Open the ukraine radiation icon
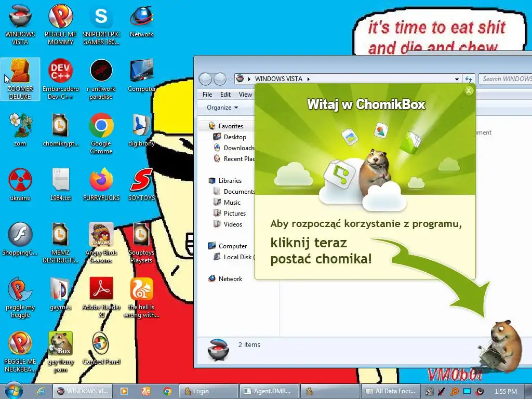532x399 pixels. point(20,184)
